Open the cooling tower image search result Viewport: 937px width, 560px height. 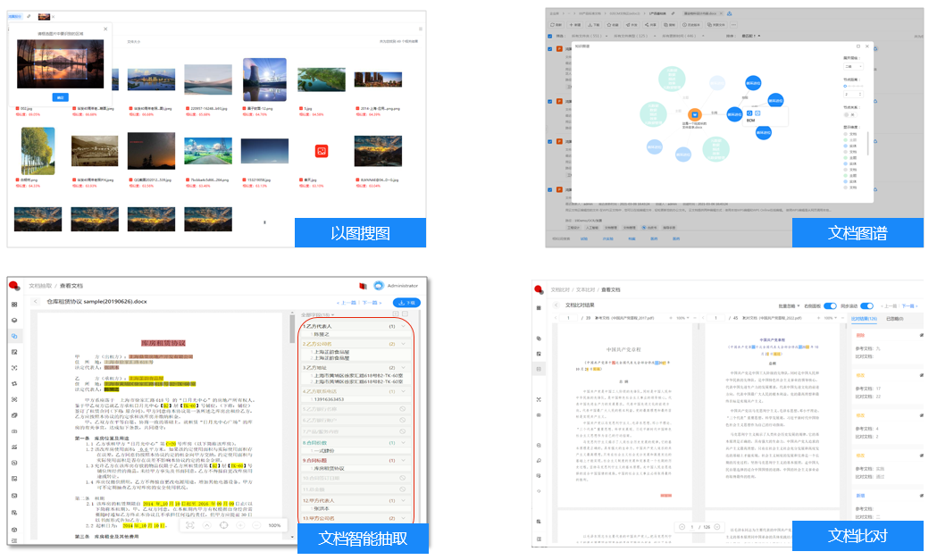[x=264, y=79]
